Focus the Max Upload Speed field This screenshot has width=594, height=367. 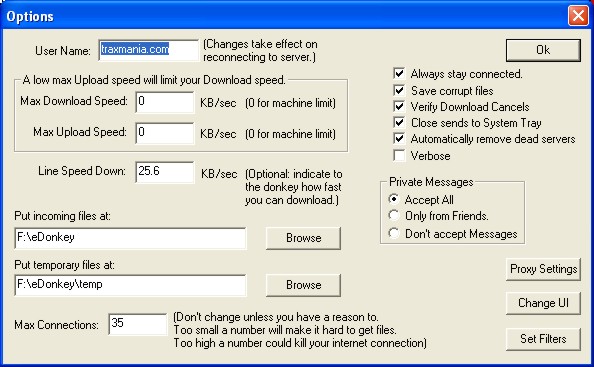[x=165, y=133]
